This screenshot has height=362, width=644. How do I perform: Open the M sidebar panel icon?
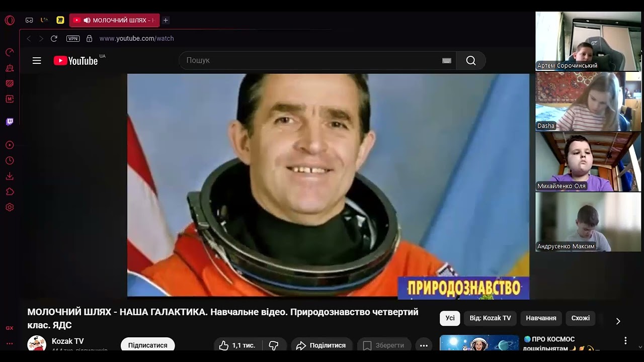[x=10, y=99]
